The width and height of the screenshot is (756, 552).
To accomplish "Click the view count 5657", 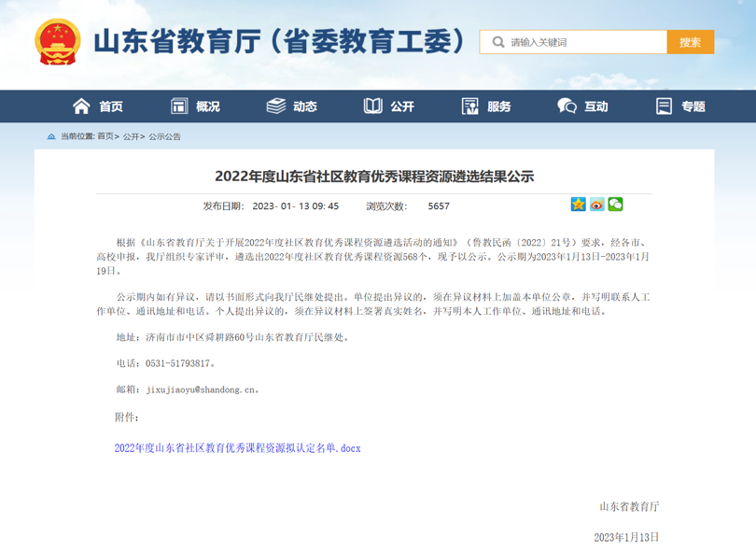I will tap(439, 206).
